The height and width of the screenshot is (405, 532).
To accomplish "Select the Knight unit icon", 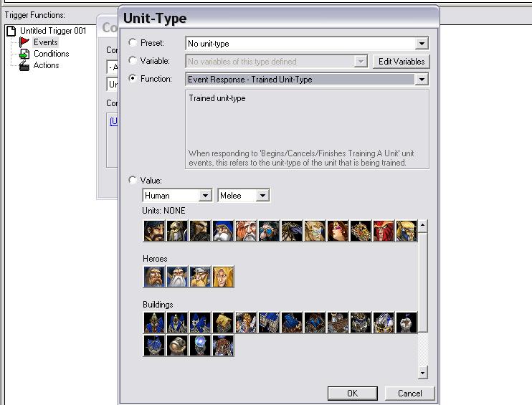I will [x=200, y=231].
